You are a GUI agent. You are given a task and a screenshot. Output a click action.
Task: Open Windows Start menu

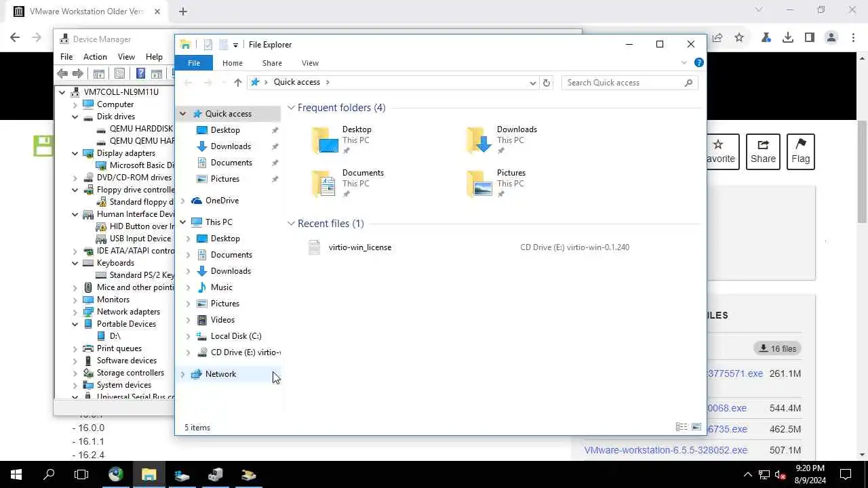click(16, 474)
